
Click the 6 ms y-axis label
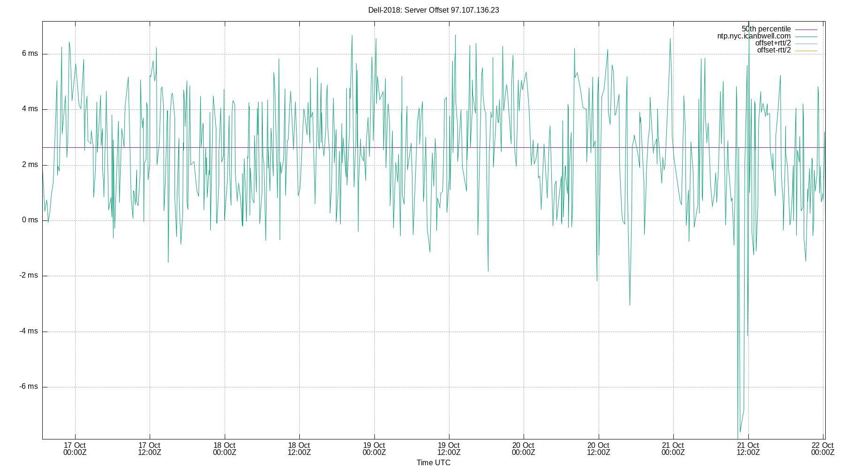coord(30,53)
